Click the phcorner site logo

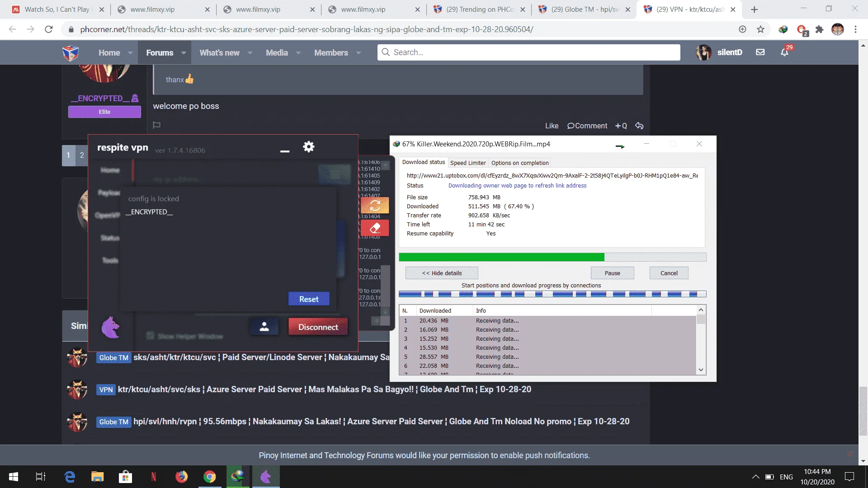click(71, 53)
